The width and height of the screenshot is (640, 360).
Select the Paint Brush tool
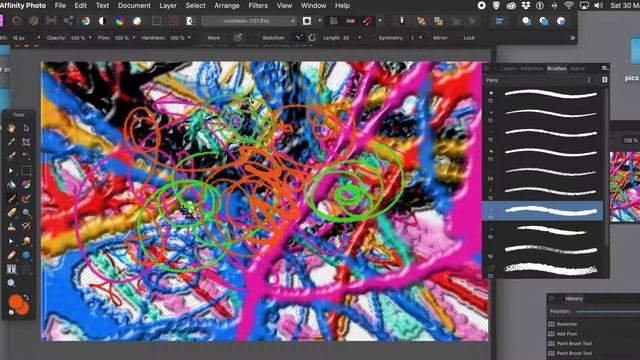11,199
